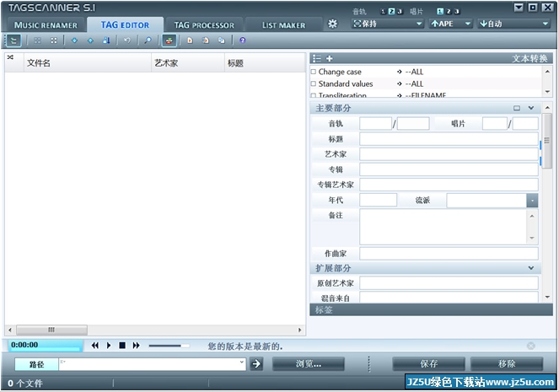The width and height of the screenshot is (559, 392).
Task: Open the 自动 dropdown
Action: pyautogui.click(x=514, y=24)
